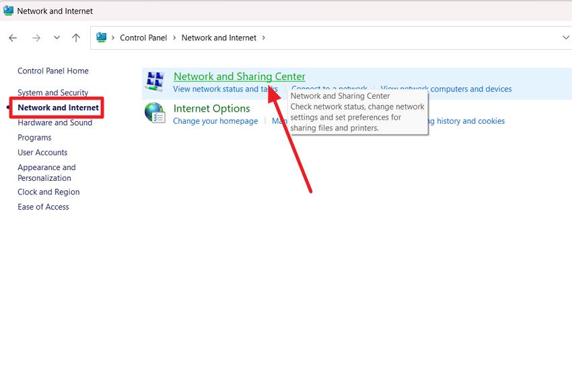Open the address bar dropdown at the far right
Viewport: 572px width, 392px height.
(567, 38)
